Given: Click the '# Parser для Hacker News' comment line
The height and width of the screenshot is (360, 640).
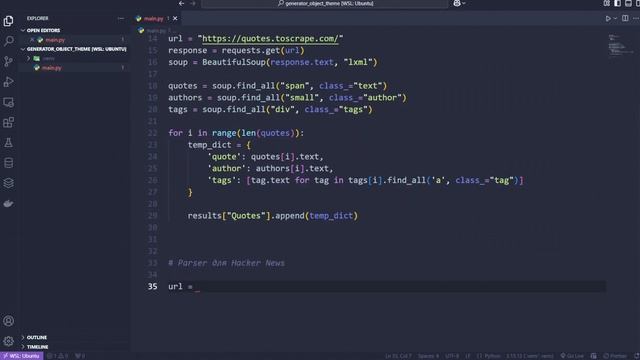Looking at the screenshot, I should 227,263.
